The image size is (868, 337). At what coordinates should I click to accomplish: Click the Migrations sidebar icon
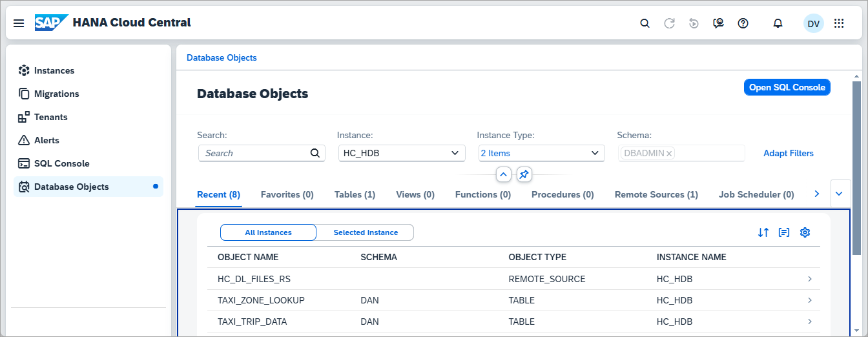click(24, 94)
